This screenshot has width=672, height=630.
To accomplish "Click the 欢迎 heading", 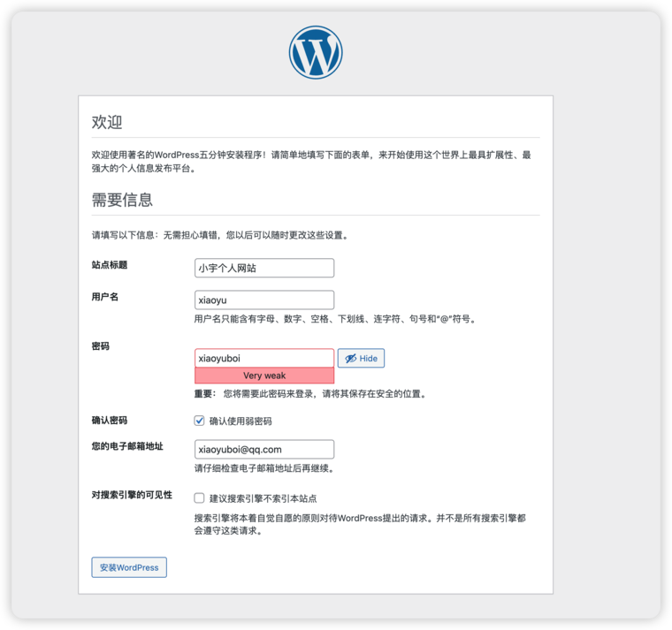I will click(x=107, y=122).
